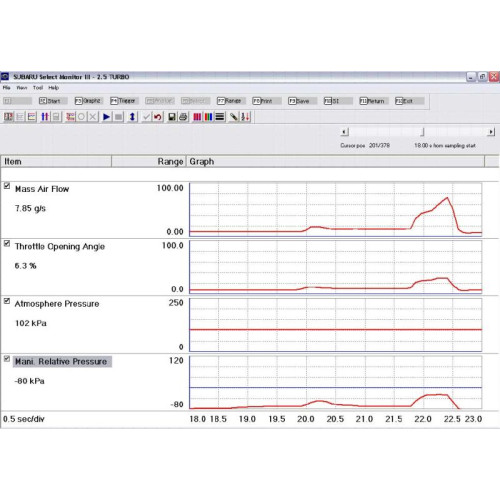This screenshot has width=500, height=500.
Task: Click the F8 Print button
Action: (x=267, y=101)
